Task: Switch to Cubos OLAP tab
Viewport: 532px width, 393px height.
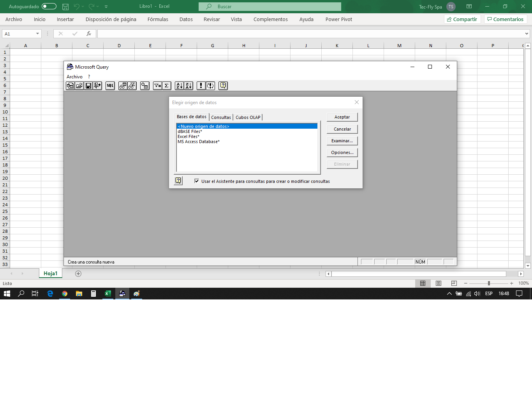Action: [248, 117]
